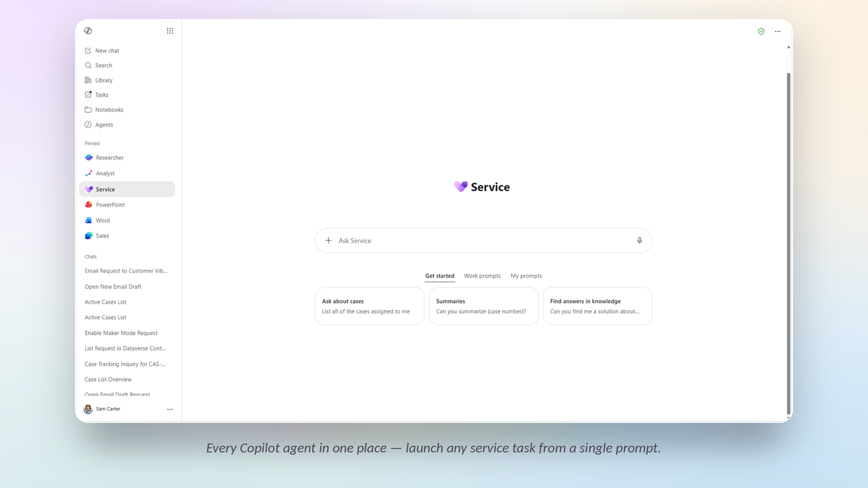Screen dimensions: 868x488
Task: Click the large heart logo beside Service heading
Action: click(461, 186)
